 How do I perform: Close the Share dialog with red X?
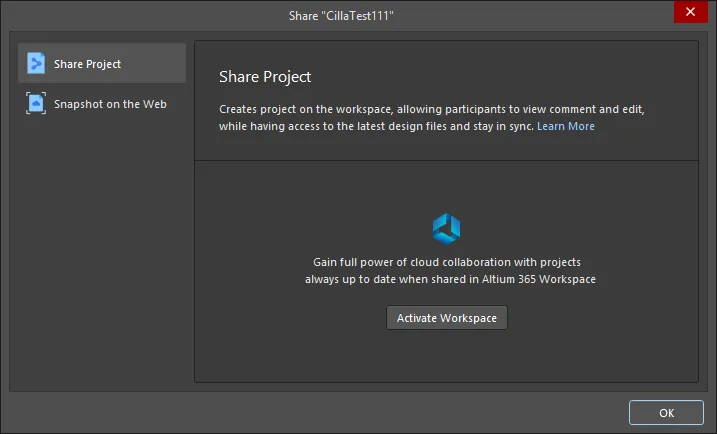point(690,11)
